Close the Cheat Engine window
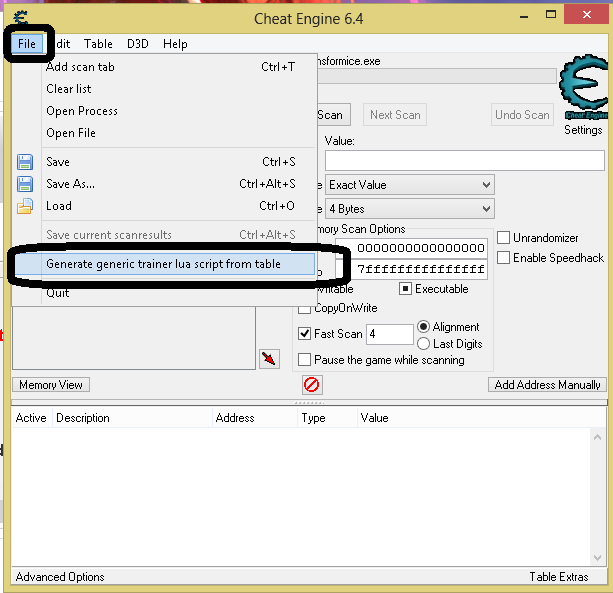Image resolution: width=613 pixels, height=593 pixels. [586, 15]
